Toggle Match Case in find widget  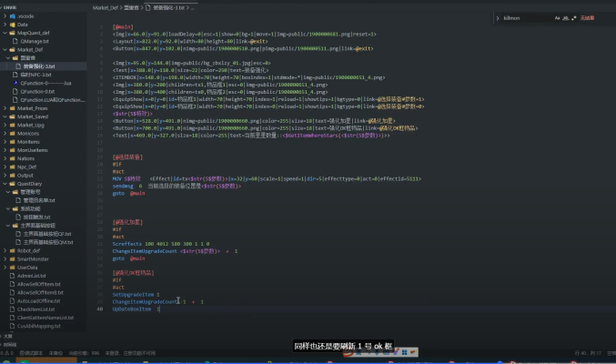[556, 17]
